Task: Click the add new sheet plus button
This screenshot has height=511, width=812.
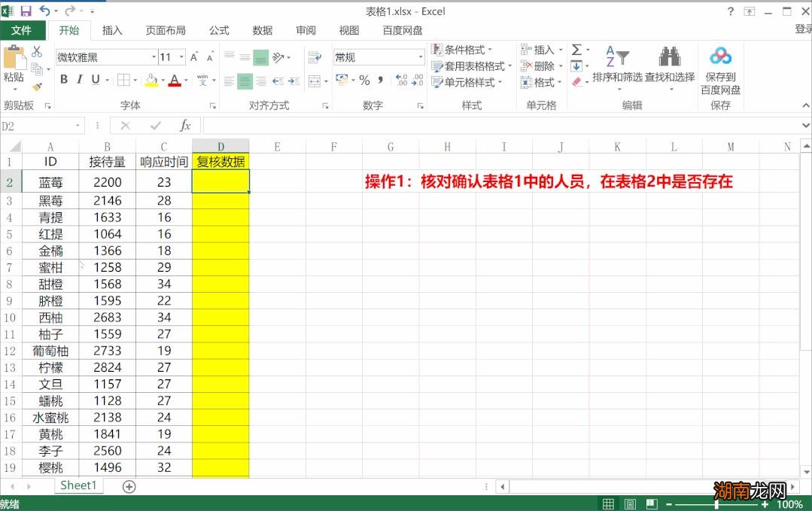Action: (x=128, y=486)
